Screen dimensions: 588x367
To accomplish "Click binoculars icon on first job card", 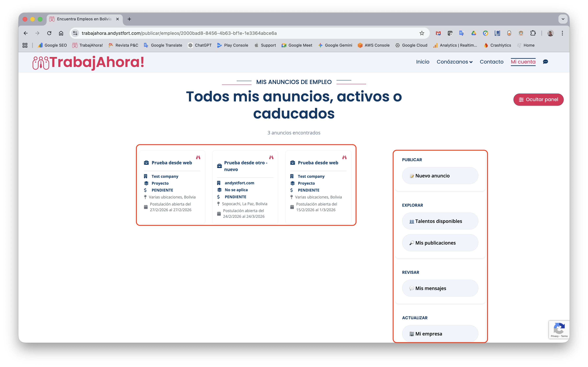I will point(198,157).
